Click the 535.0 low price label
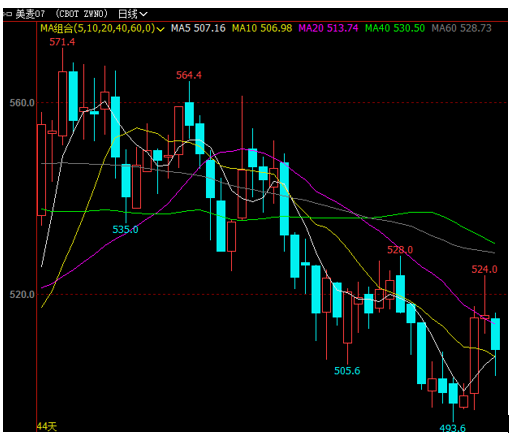Image resolution: width=511 pixels, height=436 pixels. 125,229
